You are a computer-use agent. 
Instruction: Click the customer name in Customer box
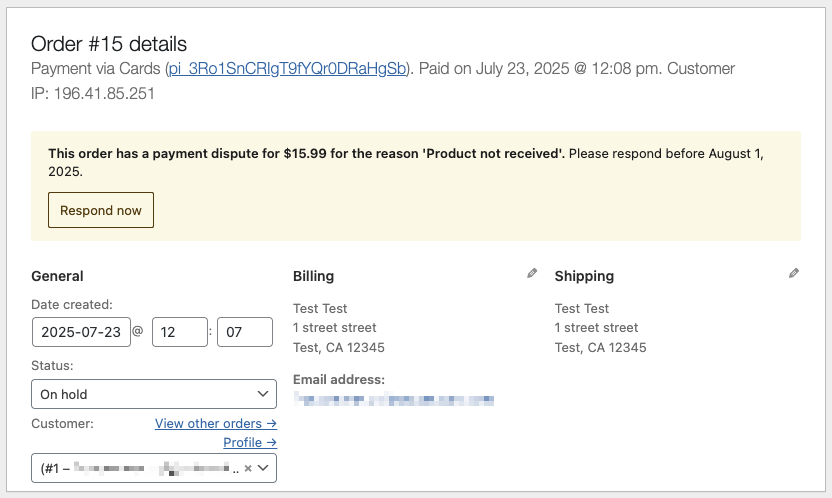[151, 468]
